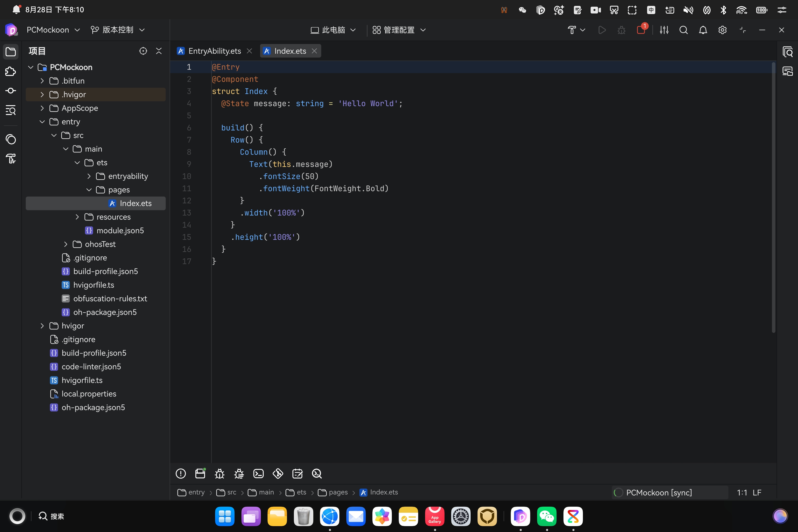
Task: Open the 版本控制 dropdown
Action: point(118,30)
